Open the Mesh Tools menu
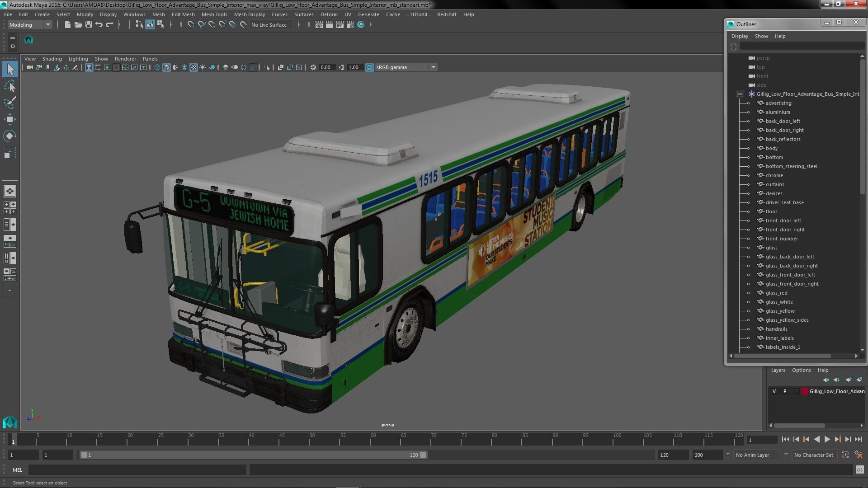 point(214,14)
